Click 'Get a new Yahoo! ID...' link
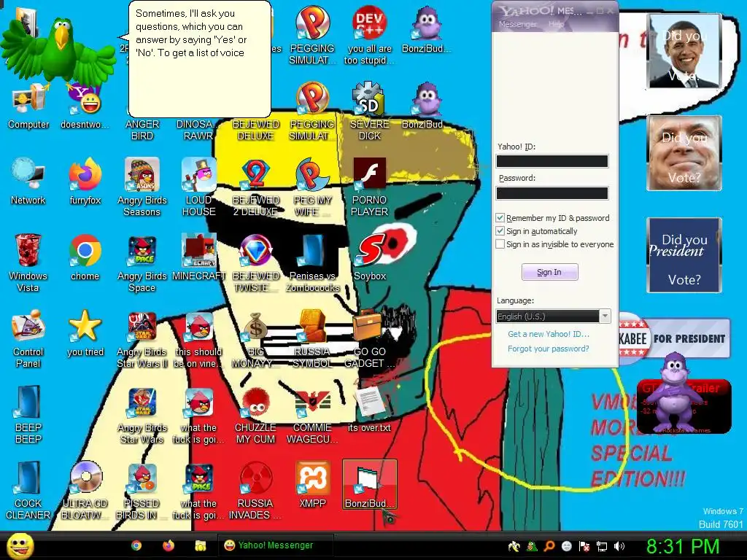The width and height of the screenshot is (747, 560). [x=549, y=334]
